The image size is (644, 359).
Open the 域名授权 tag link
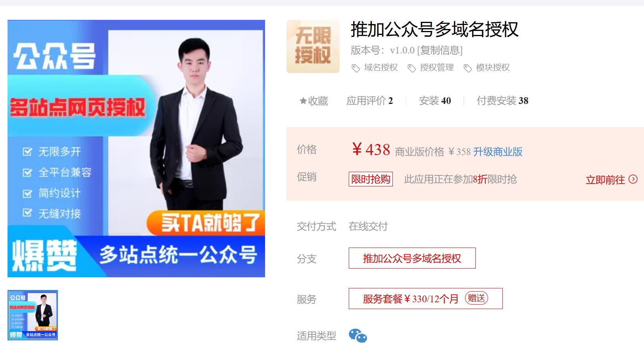pos(381,67)
